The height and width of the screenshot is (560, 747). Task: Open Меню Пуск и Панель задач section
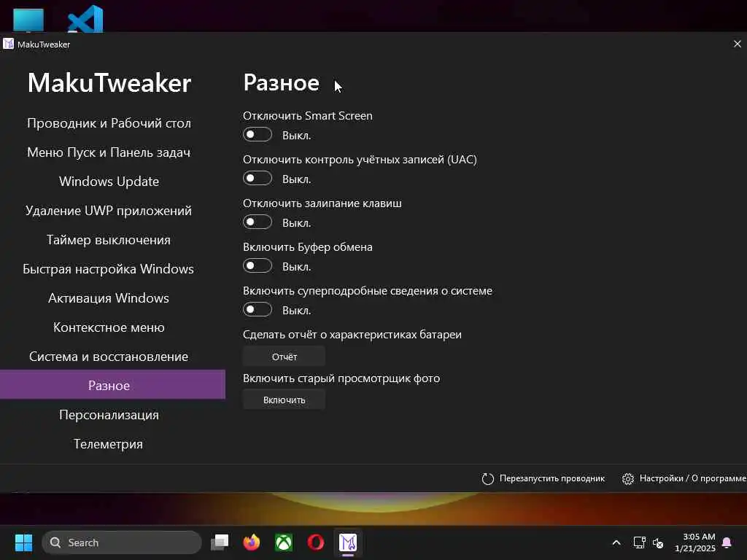(x=109, y=152)
